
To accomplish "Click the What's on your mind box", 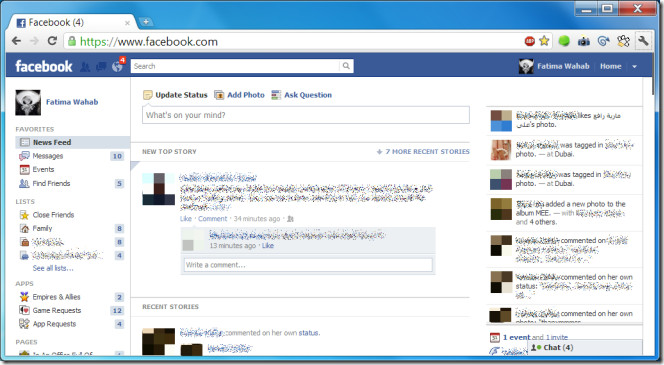I will 306,115.
